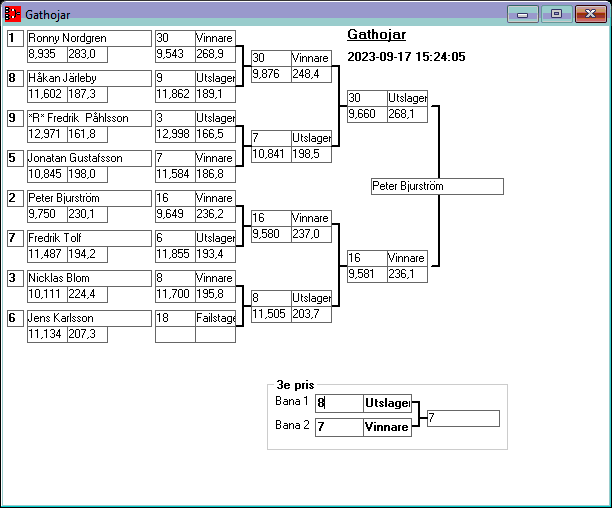Image resolution: width=612 pixels, height=508 pixels.
Task: Click the 3e pris winner result field
Action: click(x=462, y=419)
